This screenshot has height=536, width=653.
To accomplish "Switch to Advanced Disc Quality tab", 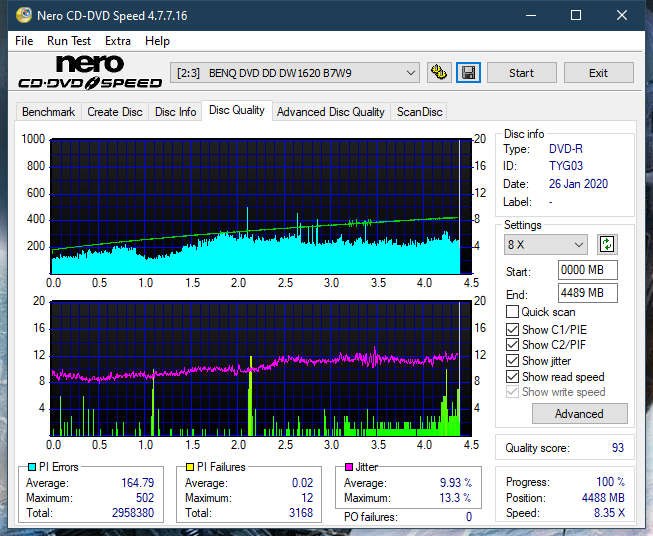I will click(x=331, y=112).
